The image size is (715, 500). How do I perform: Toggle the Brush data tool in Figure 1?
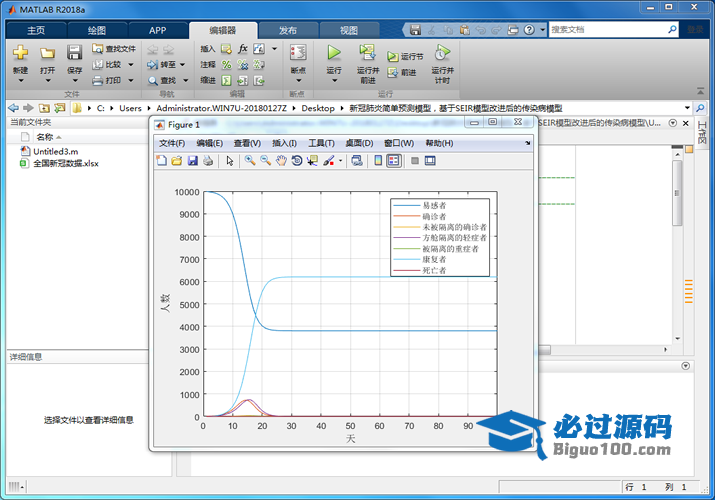[329, 160]
